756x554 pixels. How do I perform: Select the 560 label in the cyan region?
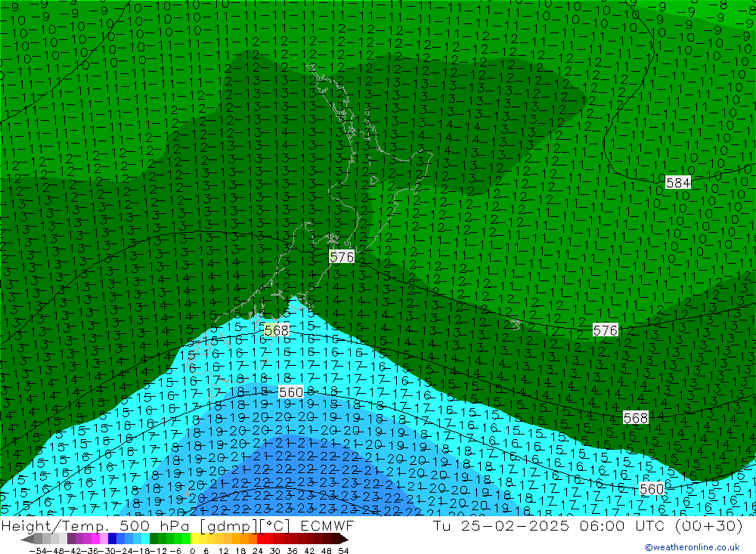tap(291, 392)
